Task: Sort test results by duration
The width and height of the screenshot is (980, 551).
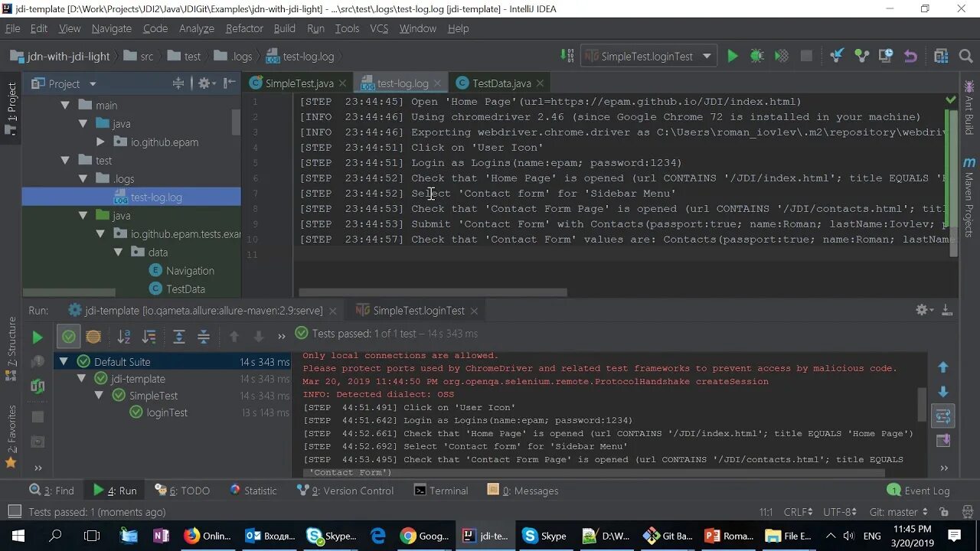Action: coord(149,336)
